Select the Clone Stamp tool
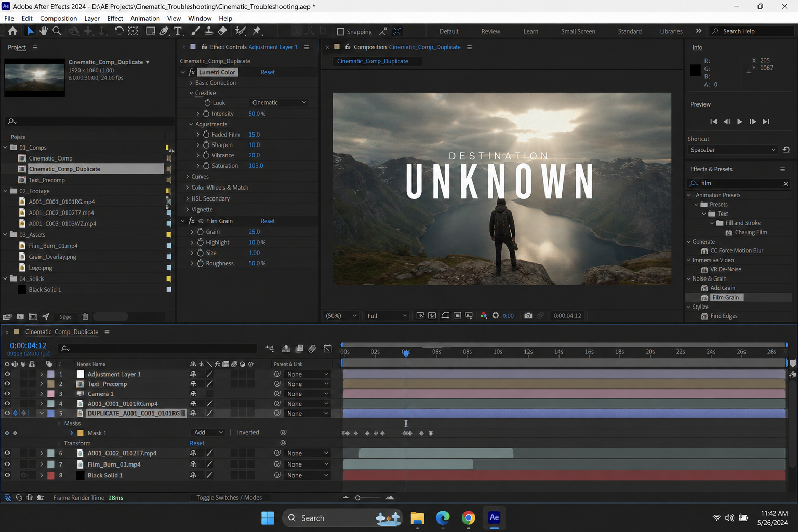Viewport: 798px width, 532px height. [209, 31]
